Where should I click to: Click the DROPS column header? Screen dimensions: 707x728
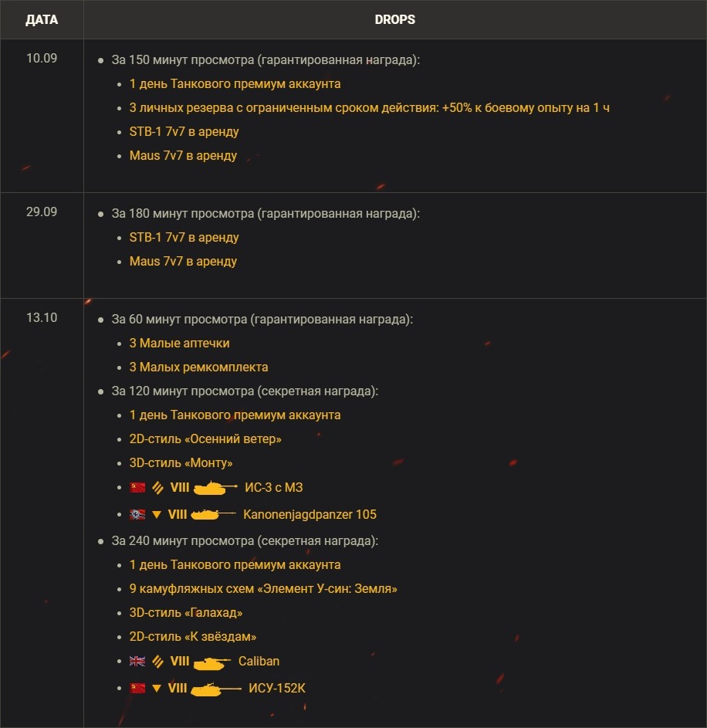pyautogui.click(x=394, y=19)
